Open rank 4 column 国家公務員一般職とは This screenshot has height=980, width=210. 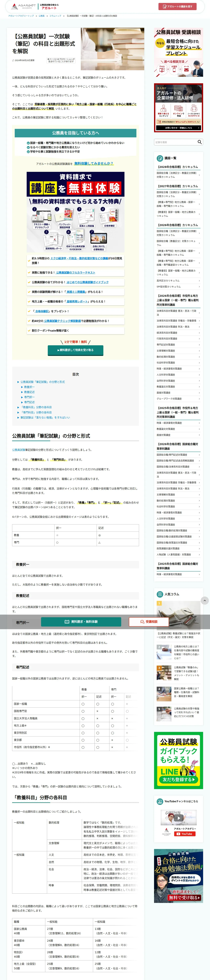coord(178,694)
